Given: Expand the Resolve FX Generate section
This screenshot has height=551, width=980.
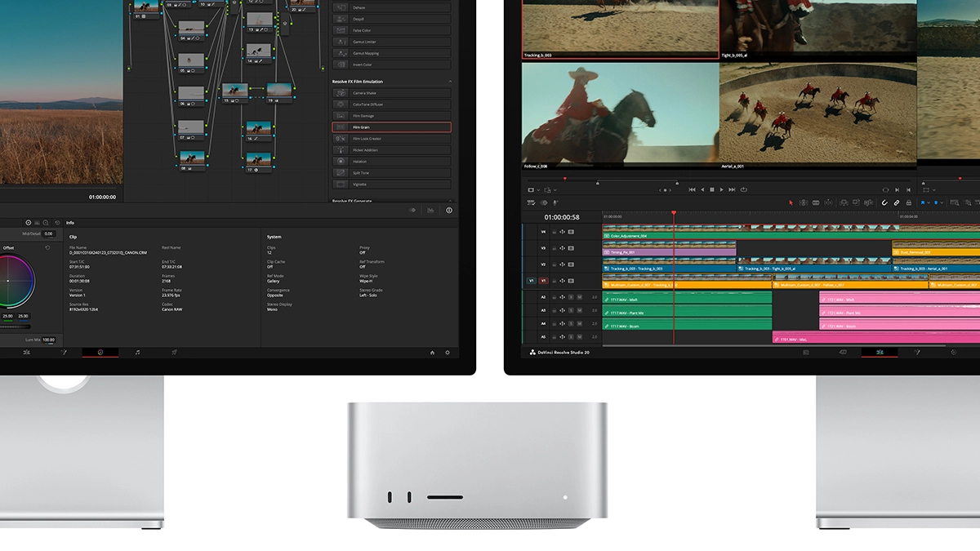Looking at the screenshot, I should (450, 201).
